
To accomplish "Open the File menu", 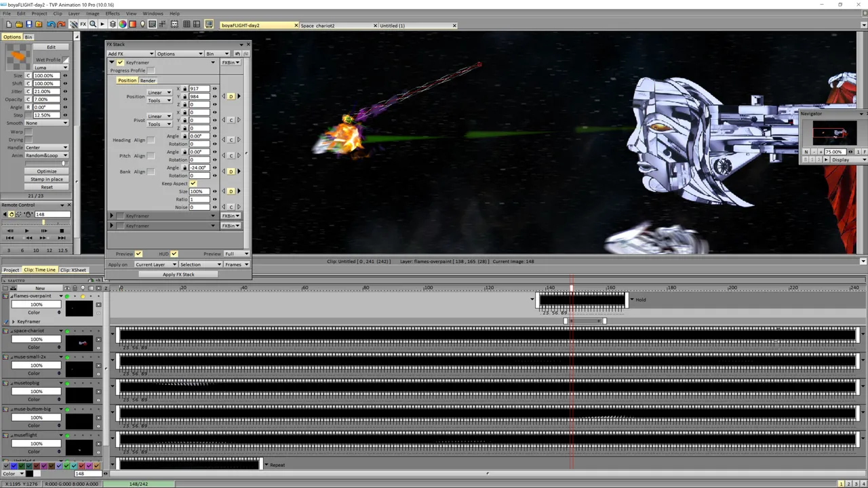I will (7, 14).
